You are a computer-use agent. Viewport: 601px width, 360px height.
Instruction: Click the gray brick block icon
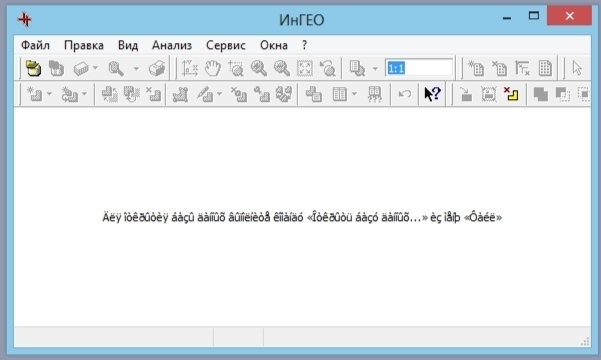(x=81, y=69)
